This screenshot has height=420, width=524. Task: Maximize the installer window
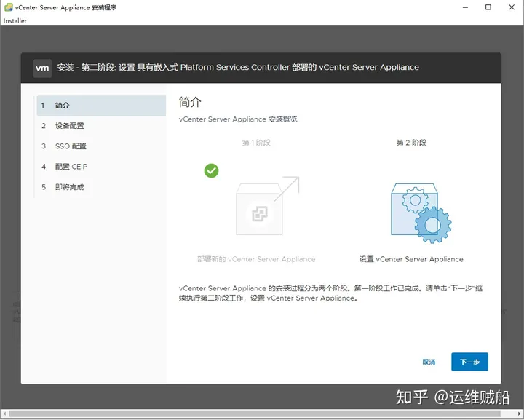[488, 7]
